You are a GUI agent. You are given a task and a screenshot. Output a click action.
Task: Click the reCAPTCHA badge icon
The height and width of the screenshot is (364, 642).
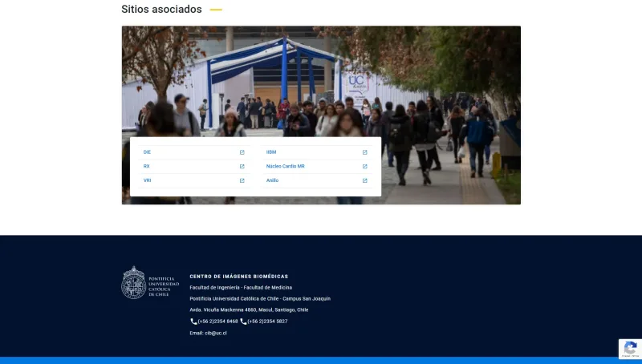pos(630,349)
